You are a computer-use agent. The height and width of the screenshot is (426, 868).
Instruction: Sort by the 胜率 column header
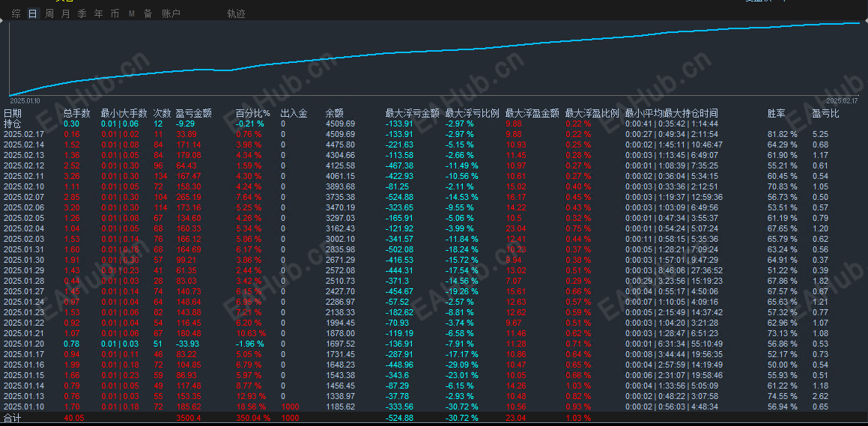point(777,113)
